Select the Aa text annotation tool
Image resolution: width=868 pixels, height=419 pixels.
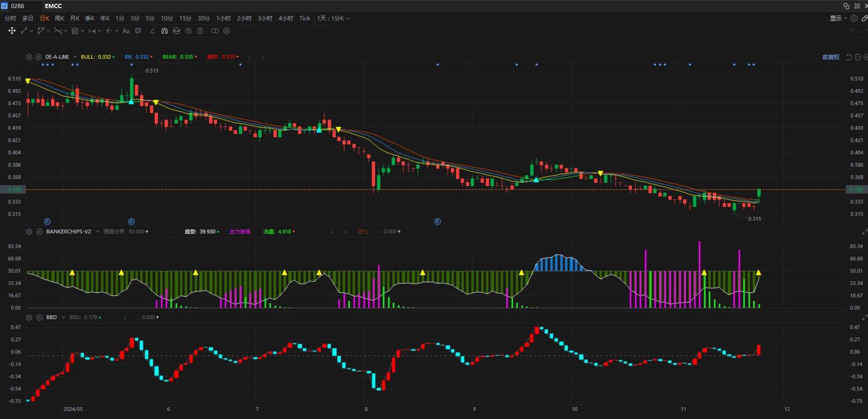126,31
